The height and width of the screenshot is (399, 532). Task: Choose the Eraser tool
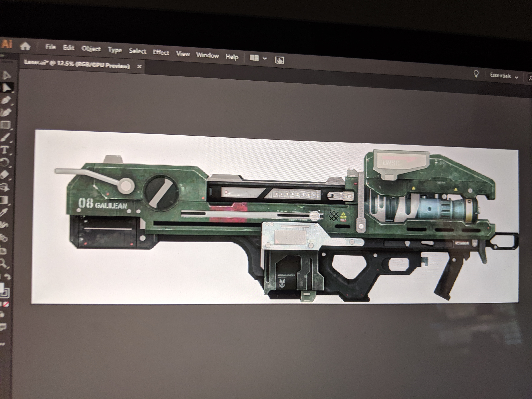pyautogui.click(x=5, y=175)
